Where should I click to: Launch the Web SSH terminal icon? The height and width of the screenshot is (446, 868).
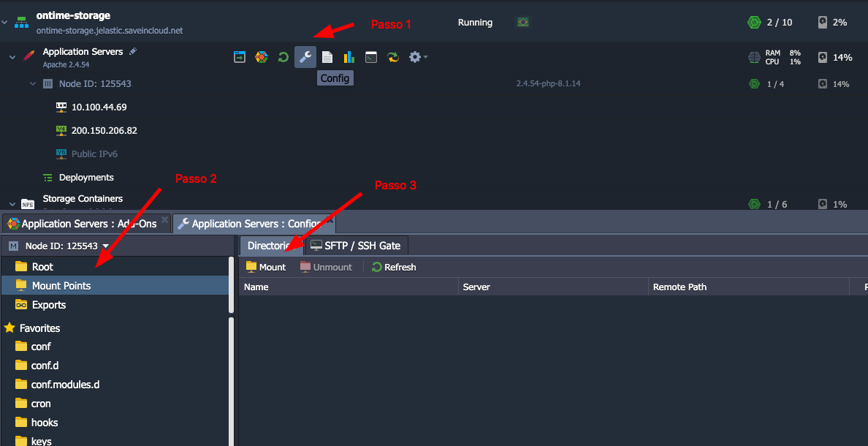pyautogui.click(x=371, y=57)
